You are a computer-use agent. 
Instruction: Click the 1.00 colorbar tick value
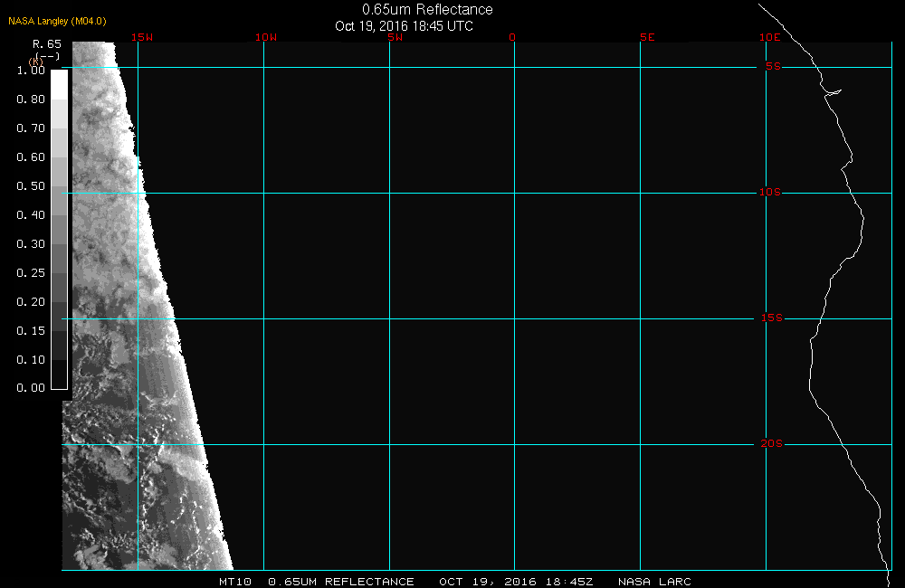tap(31, 71)
